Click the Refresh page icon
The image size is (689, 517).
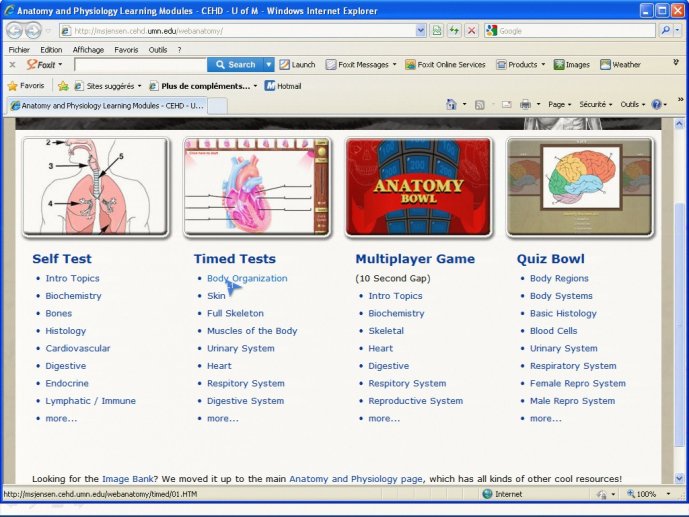pos(454,30)
